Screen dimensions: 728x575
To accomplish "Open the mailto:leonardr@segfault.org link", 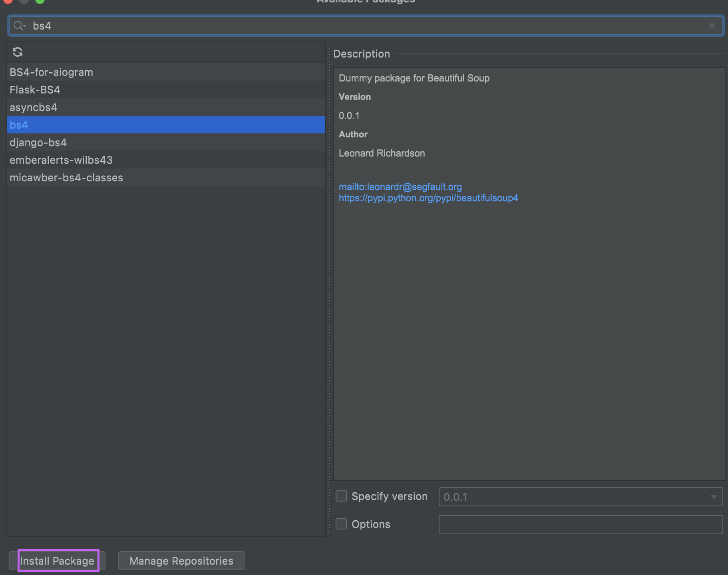I will pyautogui.click(x=400, y=187).
